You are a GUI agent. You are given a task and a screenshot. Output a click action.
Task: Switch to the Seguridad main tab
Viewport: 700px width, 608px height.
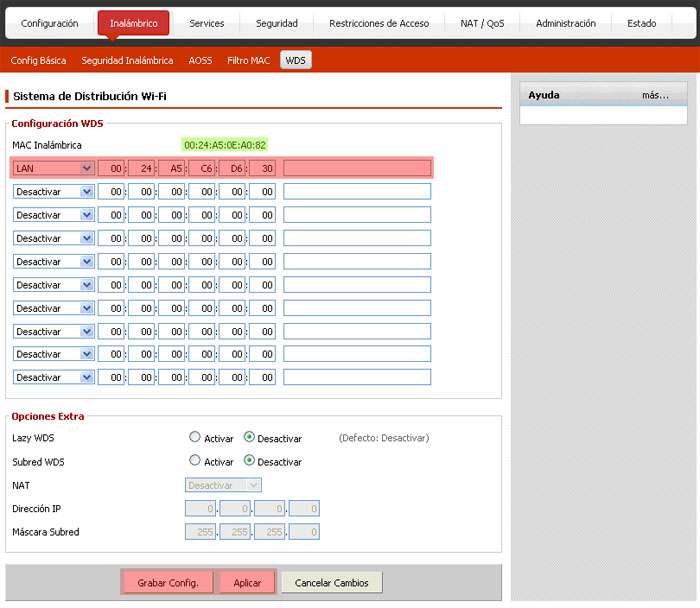[276, 23]
